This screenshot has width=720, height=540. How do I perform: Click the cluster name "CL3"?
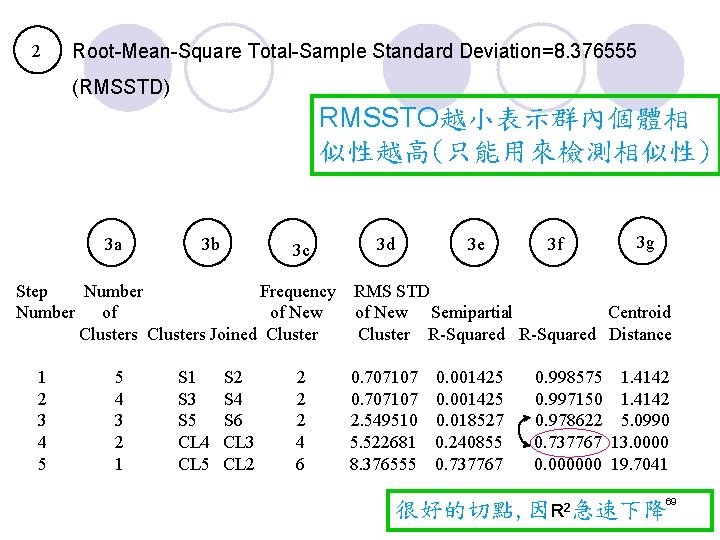coord(238,442)
